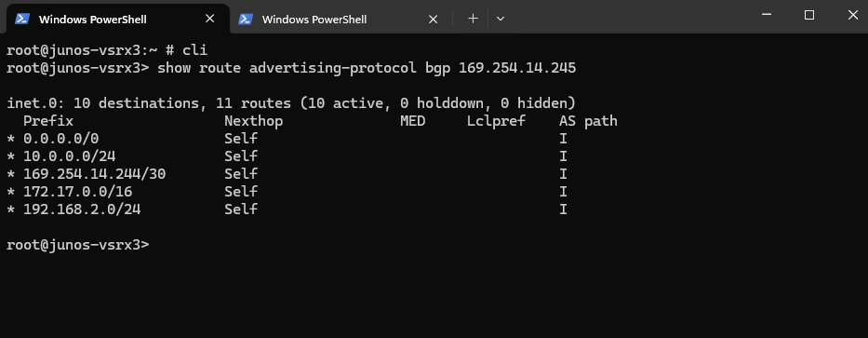Minimize the terminal window
The image size is (868, 338).
pos(767,15)
